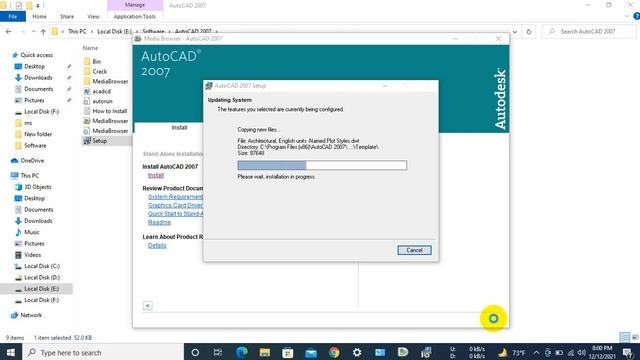The image size is (640, 360).
Task: Open the New folder shortcut in sidebar
Action: click(x=38, y=134)
